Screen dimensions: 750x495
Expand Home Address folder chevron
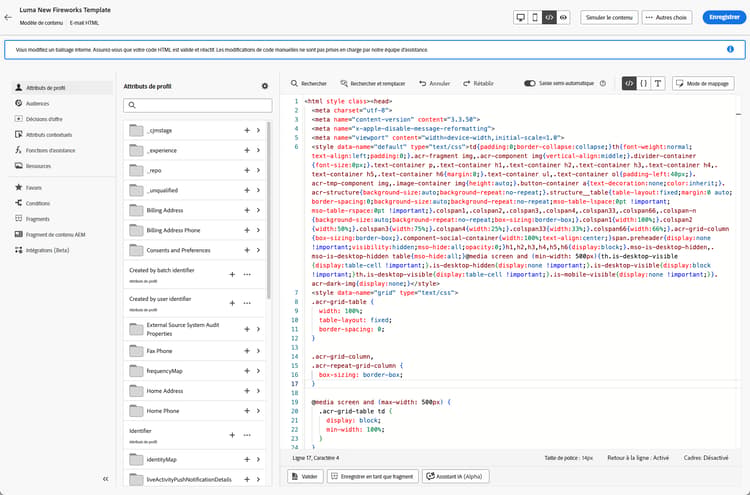(x=258, y=391)
